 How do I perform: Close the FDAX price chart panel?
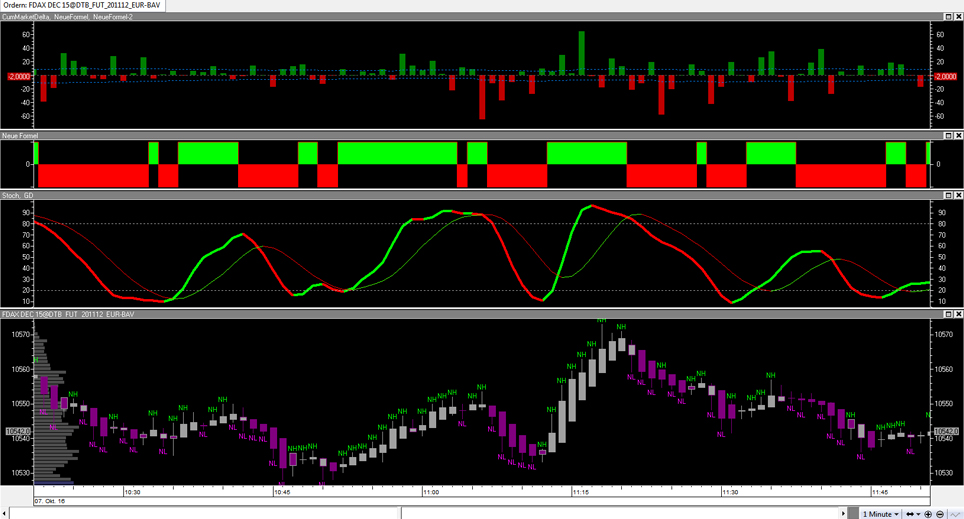pyautogui.click(x=957, y=314)
